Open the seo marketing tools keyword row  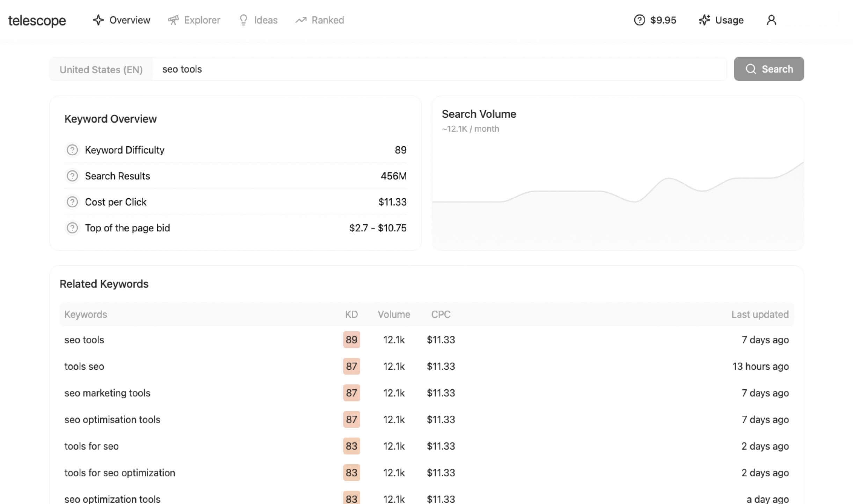point(107,393)
